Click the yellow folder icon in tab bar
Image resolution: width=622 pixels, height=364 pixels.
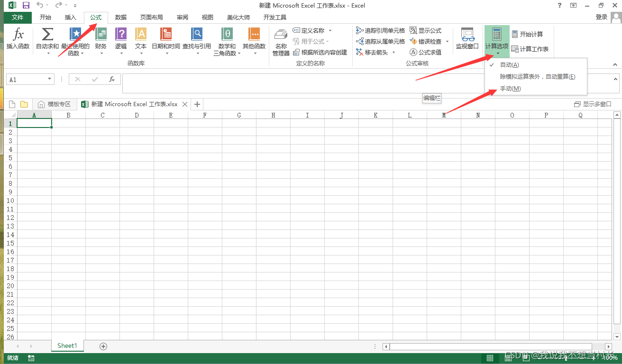point(24,104)
